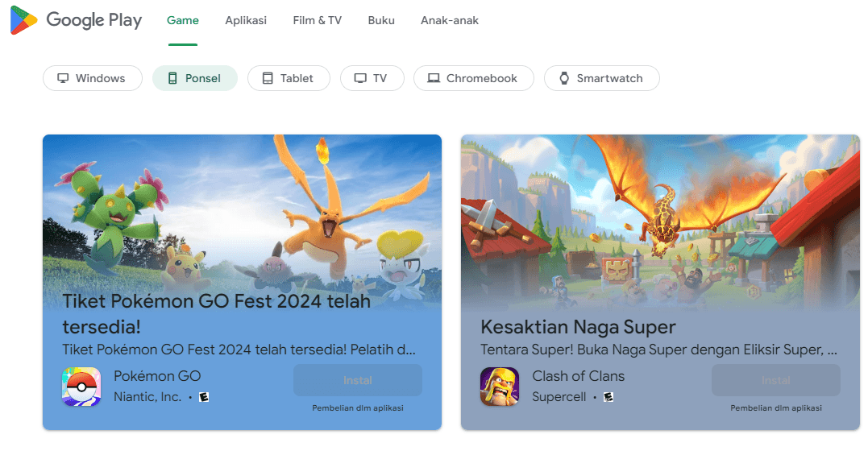Click the Pokémon GO app icon
Viewport: 868px width, 451px height.
(81, 387)
